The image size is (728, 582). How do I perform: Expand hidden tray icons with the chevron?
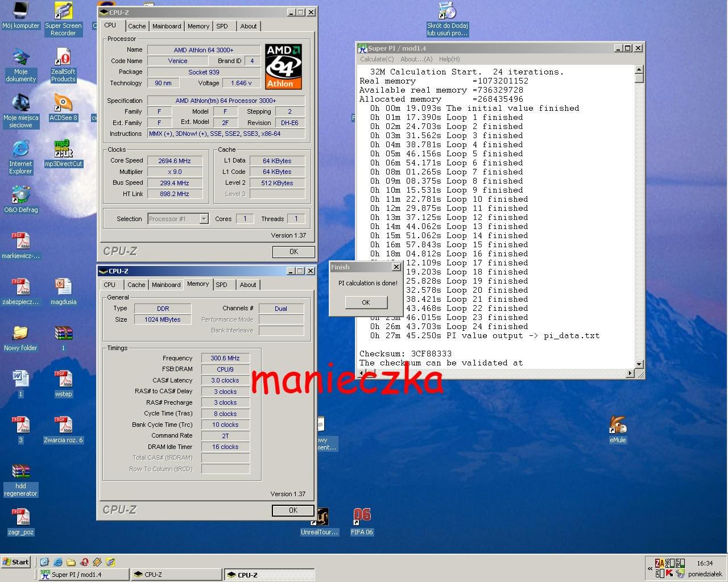pos(650,568)
